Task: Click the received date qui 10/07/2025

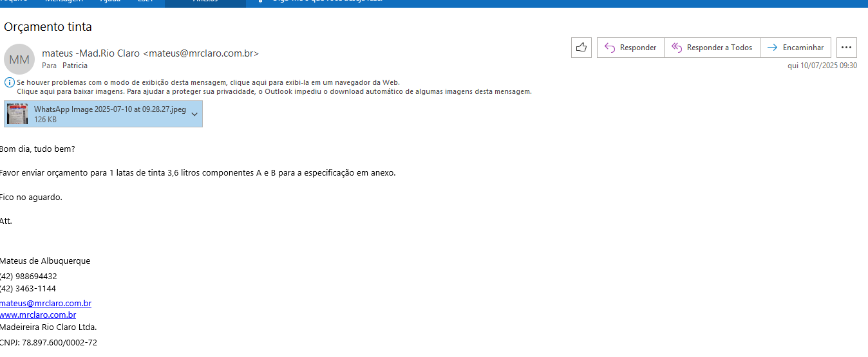Action: pyautogui.click(x=822, y=66)
